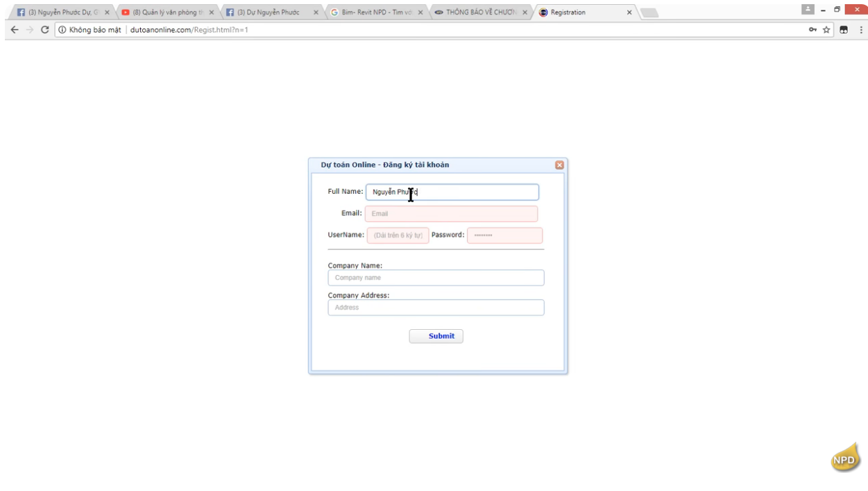Go back to the previous page
Screen dimensions: 868x491
pyautogui.click(x=15, y=30)
